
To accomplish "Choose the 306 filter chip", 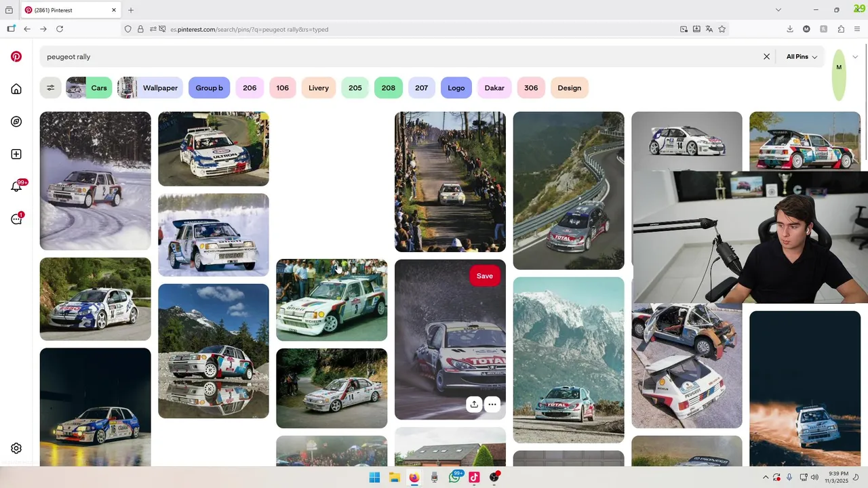I will point(531,88).
